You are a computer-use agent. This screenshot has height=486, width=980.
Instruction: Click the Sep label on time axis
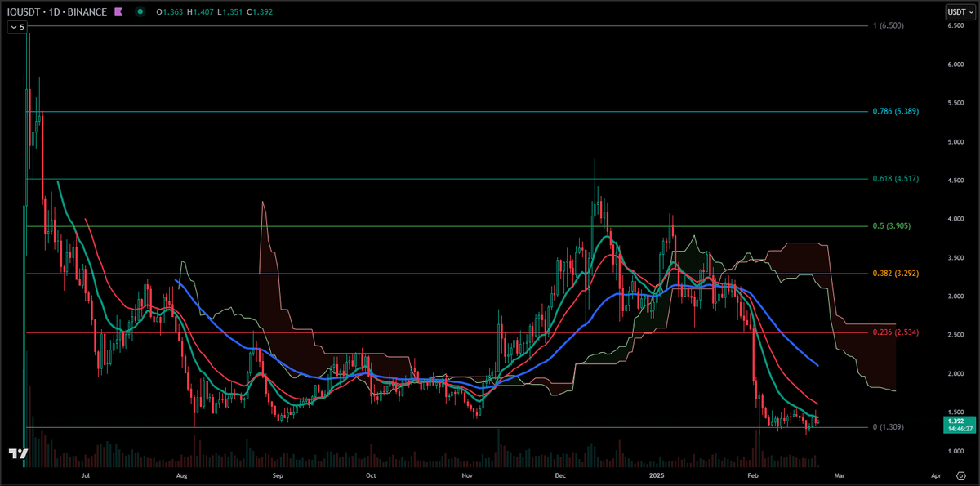click(278, 474)
